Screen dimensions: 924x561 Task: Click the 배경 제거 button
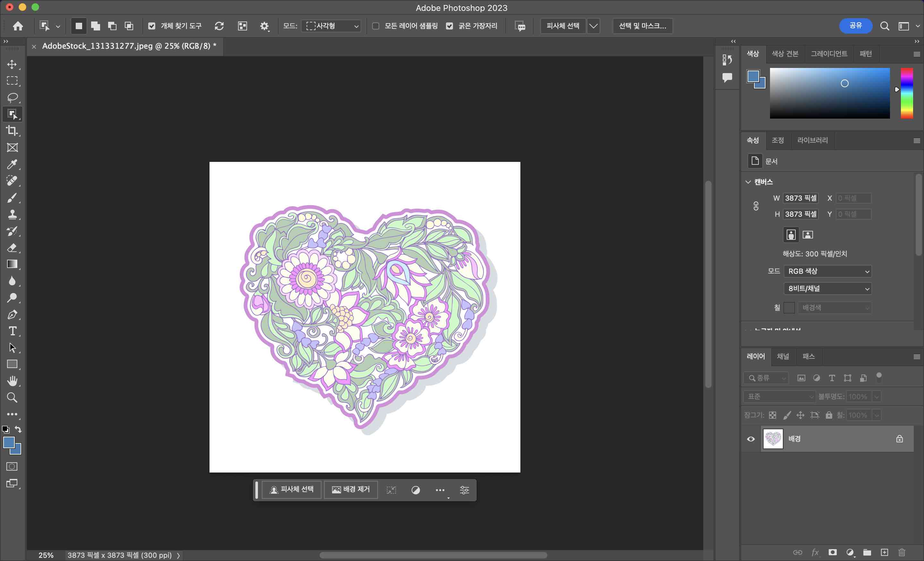(x=351, y=490)
